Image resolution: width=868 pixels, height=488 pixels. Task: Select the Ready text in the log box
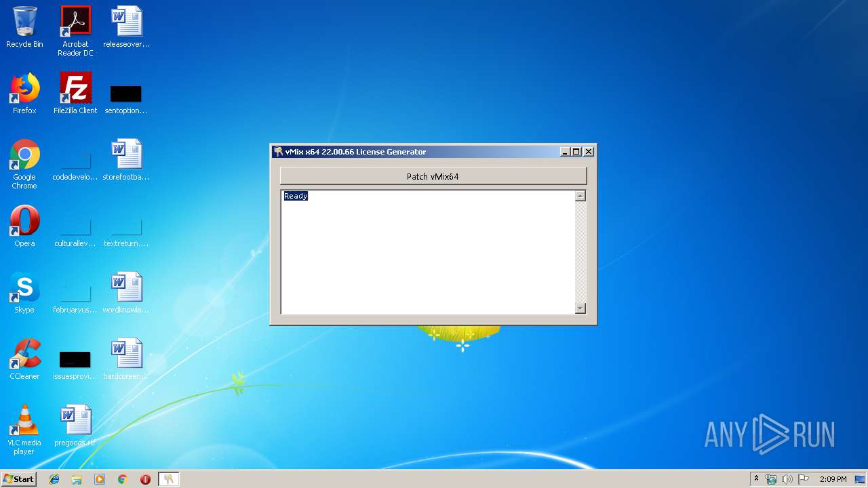coord(296,196)
